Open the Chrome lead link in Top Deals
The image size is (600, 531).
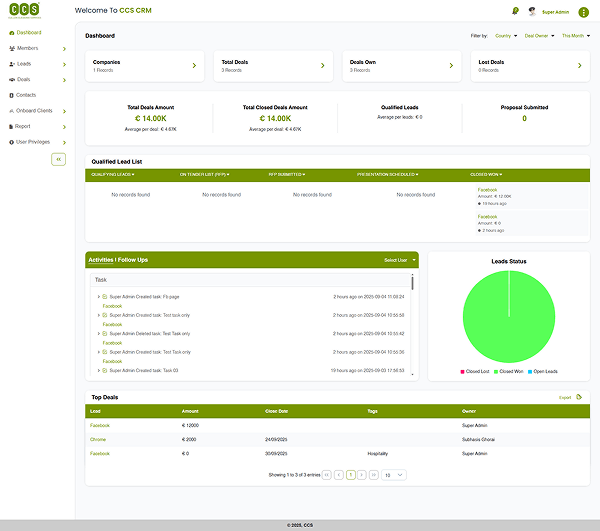coord(98,439)
